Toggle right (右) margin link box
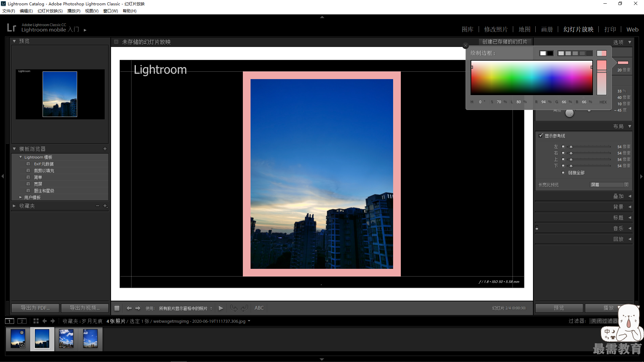The width and height of the screenshot is (644, 362). [x=563, y=153]
